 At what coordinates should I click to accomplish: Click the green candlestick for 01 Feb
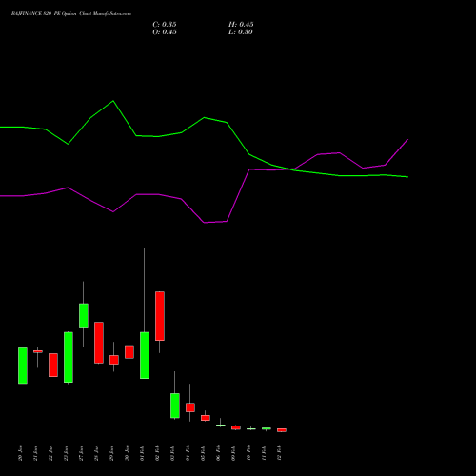tap(145, 355)
